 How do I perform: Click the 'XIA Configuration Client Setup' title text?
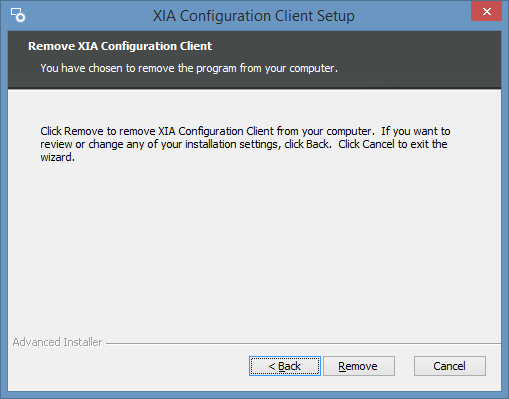click(x=254, y=16)
